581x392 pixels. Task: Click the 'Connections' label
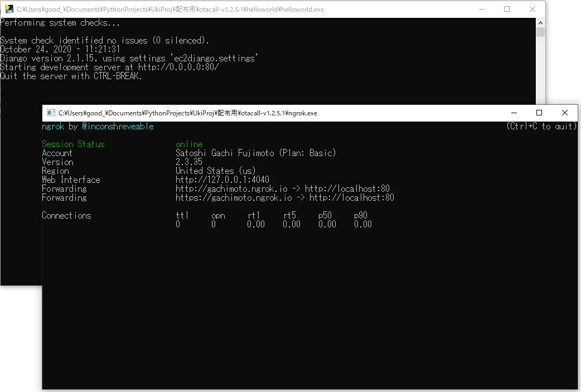click(67, 215)
